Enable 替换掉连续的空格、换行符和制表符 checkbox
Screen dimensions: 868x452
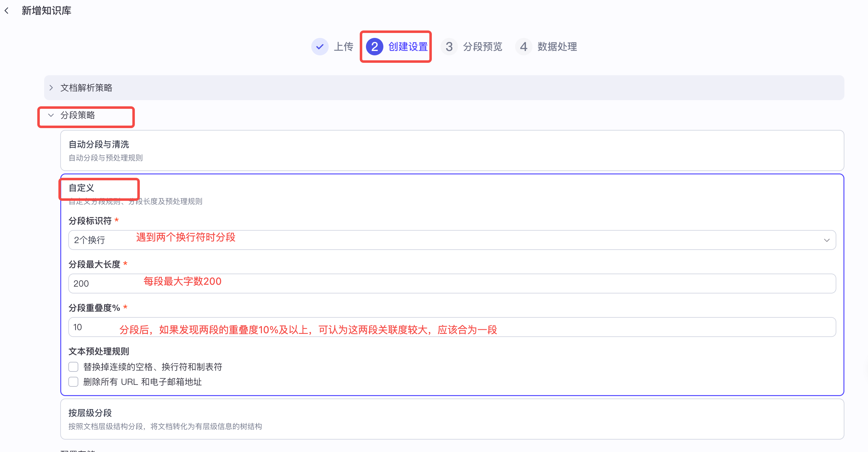click(73, 367)
